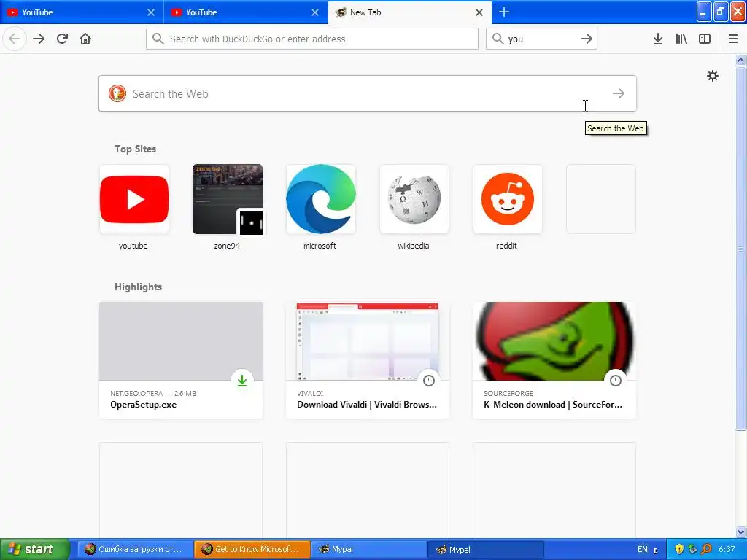Open the hamburger application menu
The image size is (747, 560).
click(733, 39)
